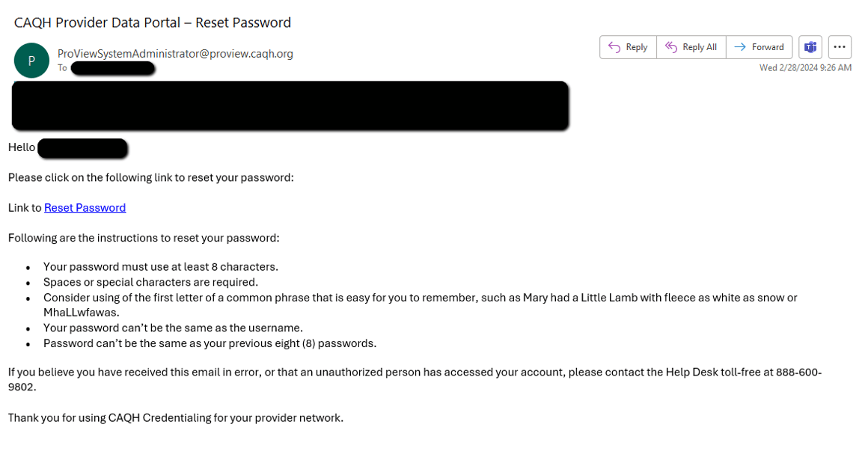Click the Reply All button
This screenshot has width=868, height=454.
(x=691, y=46)
